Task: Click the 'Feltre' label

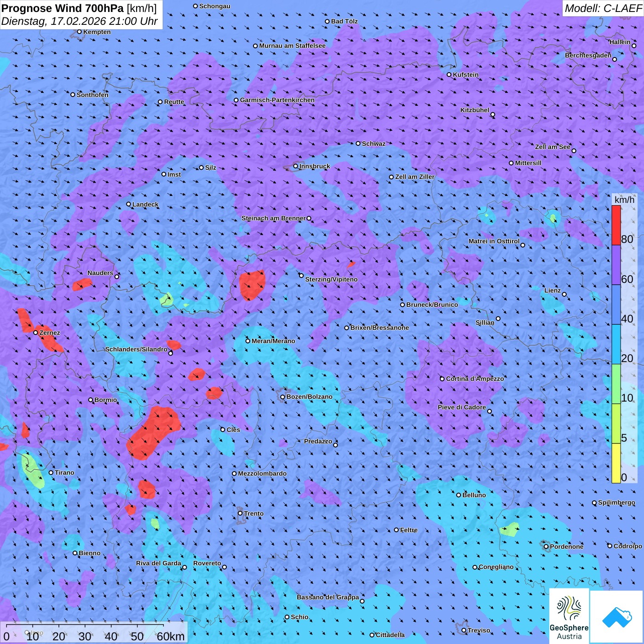Action: tap(409, 530)
